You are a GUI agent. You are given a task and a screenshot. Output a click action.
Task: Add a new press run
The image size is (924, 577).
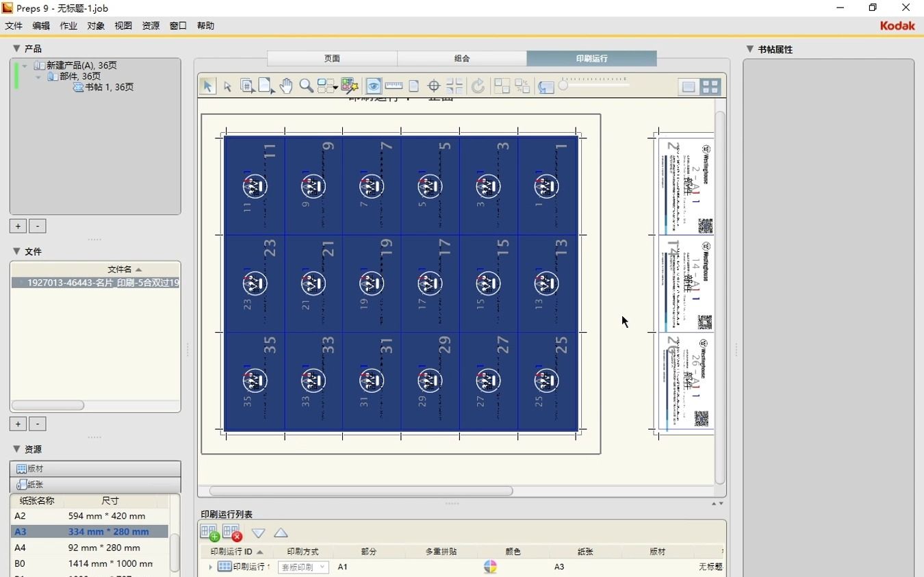point(209,533)
